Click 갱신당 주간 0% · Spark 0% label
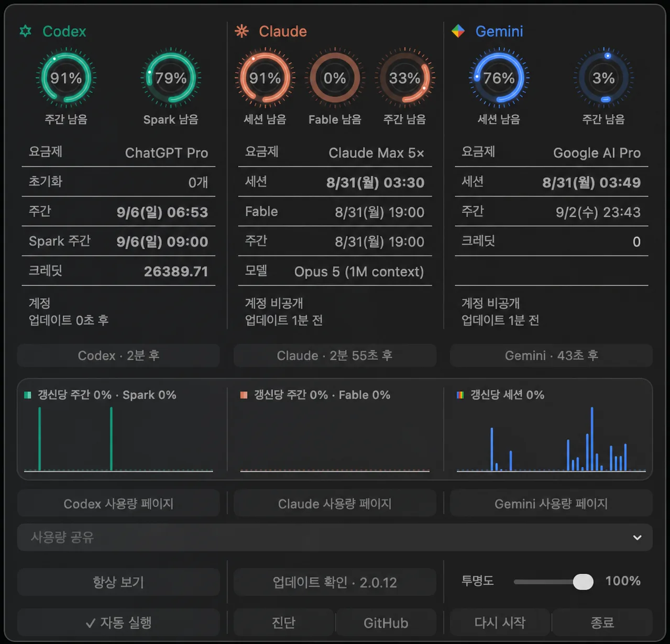 point(107,395)
